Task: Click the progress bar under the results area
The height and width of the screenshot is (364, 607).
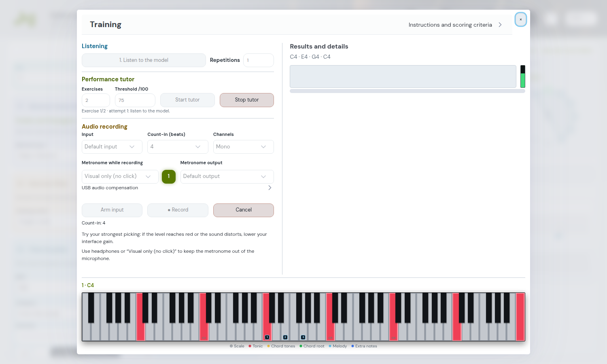Action: pyautogui.click(x=407, y=91)
